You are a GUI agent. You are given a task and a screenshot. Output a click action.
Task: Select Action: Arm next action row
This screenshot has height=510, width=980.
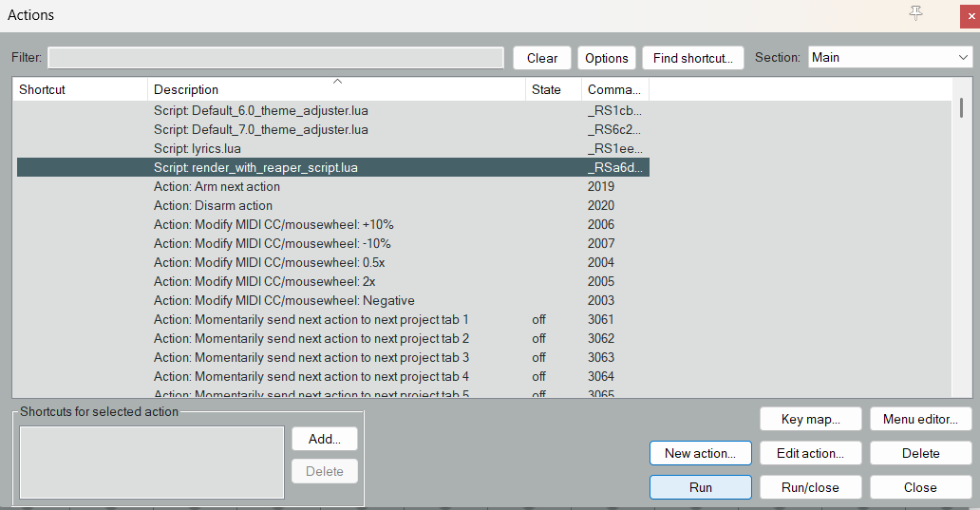pos(332,186)
